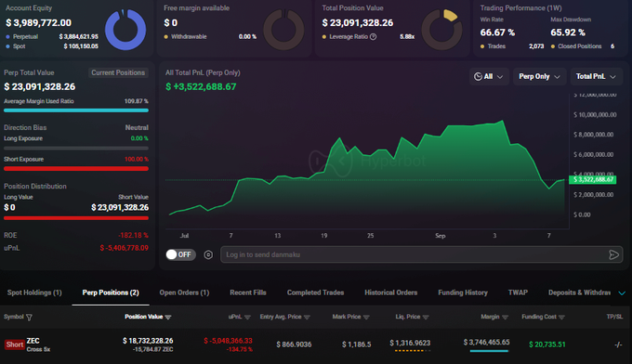Click the Free margin donut chart
This screenshot has width=632, height=364.
click(283, 30)
